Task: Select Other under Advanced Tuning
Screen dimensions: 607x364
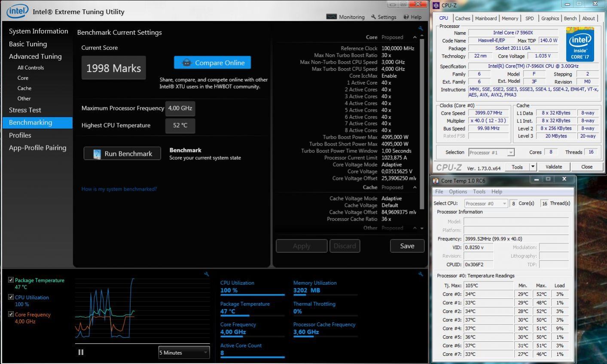Action: click(24, 98)
